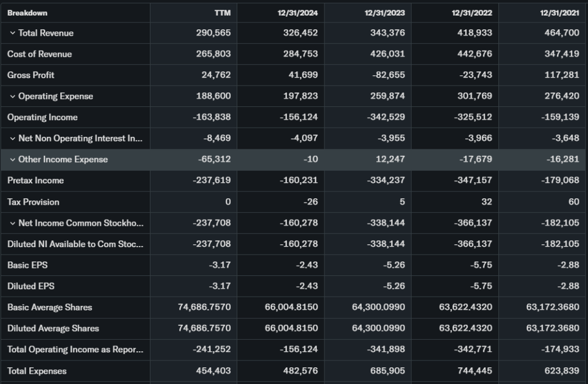Expand the Operating Expense row chevron
The image size is (588, 384).
tap(12, 96)
